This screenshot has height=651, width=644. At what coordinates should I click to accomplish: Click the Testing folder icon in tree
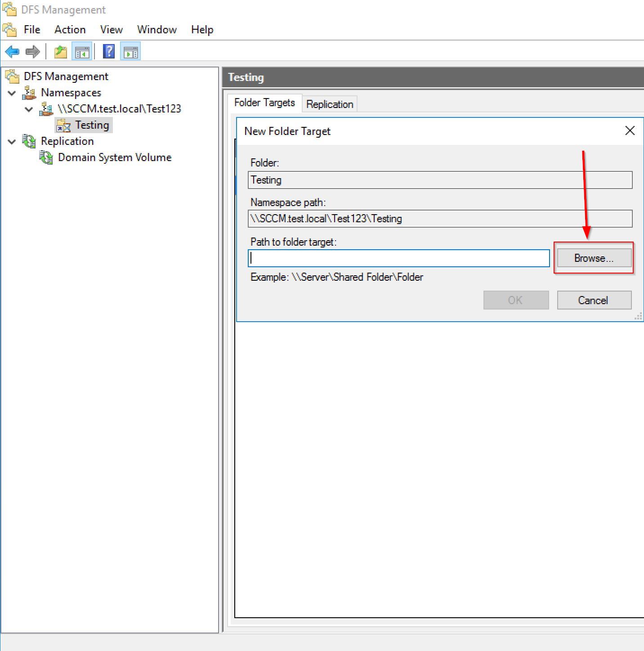click(63, 126)
